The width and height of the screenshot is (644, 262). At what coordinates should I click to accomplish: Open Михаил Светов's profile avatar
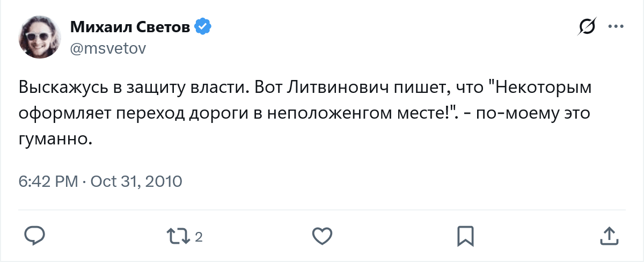point(39,37)
